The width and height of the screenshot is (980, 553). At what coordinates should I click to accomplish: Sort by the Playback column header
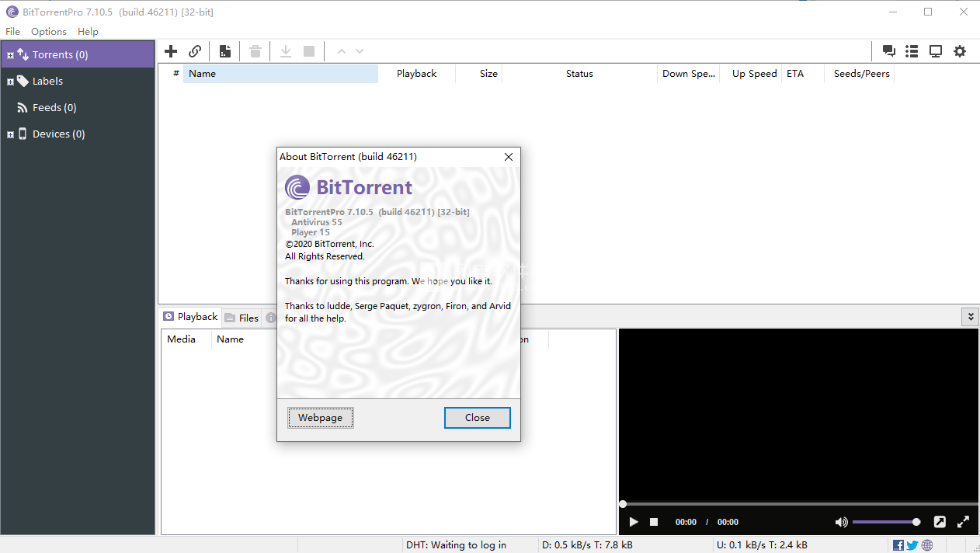[x=416, y=74]
